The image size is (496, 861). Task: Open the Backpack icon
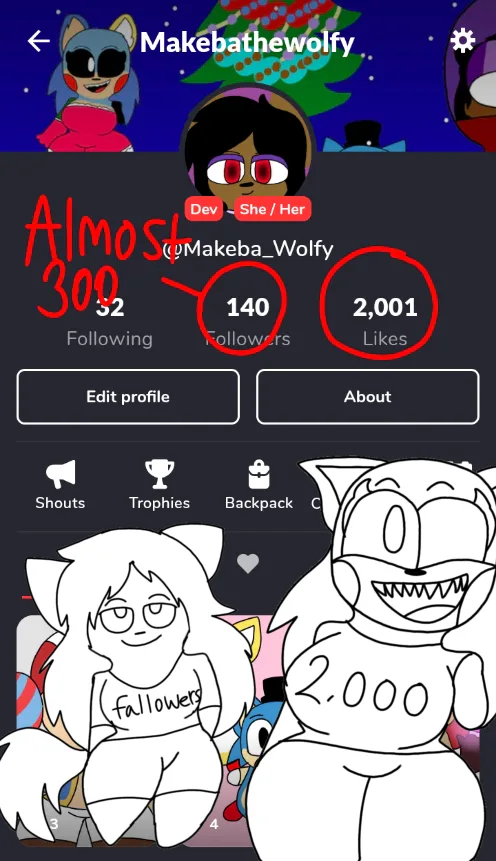259,474
